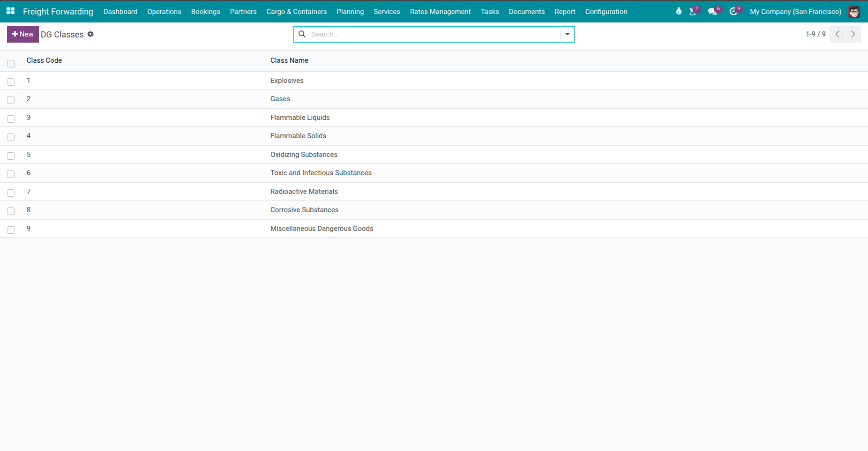868x451 pixels.
Task: Open the Flammable Liquids record
Action: tap(300, 118)
